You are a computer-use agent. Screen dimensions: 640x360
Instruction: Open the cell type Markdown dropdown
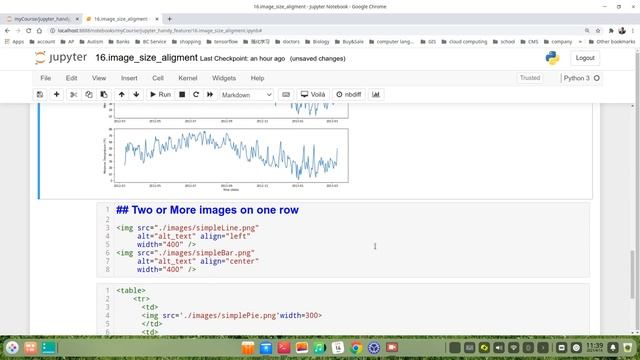(x=246, y=95)
